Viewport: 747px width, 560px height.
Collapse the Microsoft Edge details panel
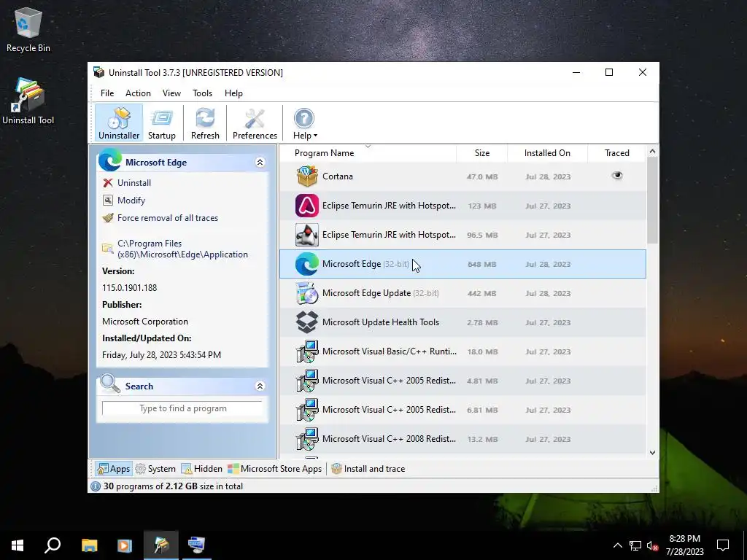[260, 163]
